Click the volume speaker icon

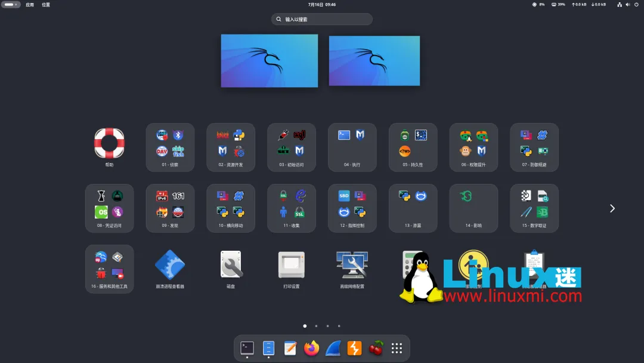pyautogui.click(x=627, y=5)
